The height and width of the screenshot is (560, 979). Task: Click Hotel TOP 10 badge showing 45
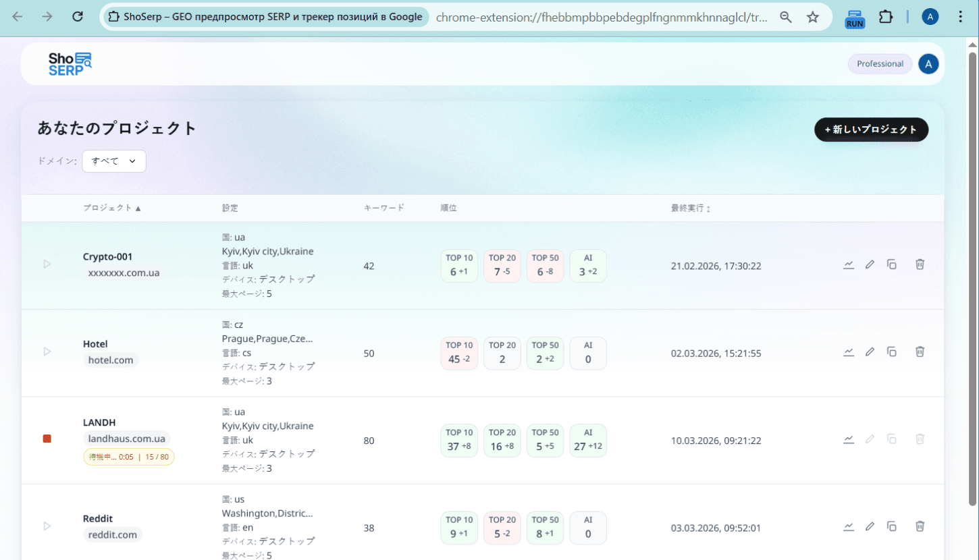tap(459, 353)
